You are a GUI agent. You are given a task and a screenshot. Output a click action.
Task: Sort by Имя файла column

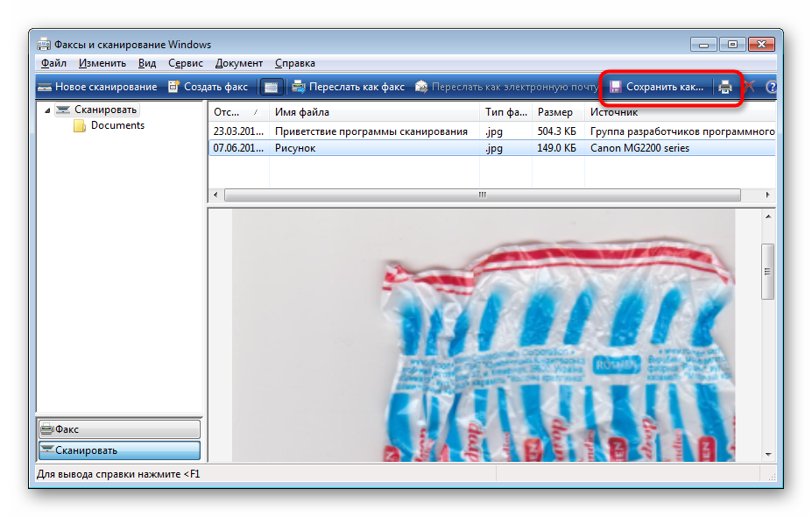point(374,112)
